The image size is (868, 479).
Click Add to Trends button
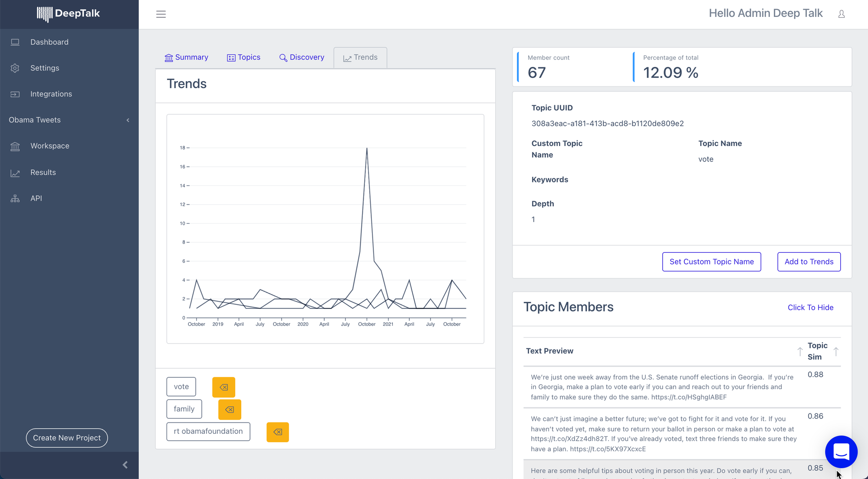click(809, 262)
